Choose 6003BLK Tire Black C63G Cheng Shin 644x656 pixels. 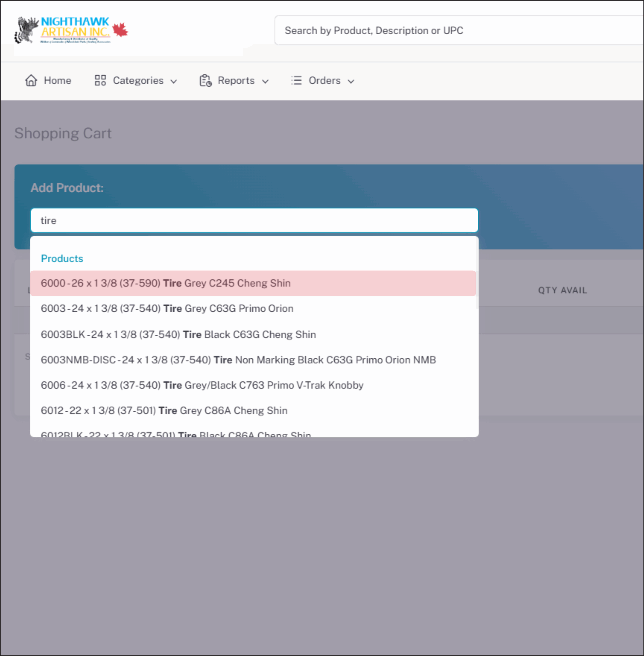[178, 334]
